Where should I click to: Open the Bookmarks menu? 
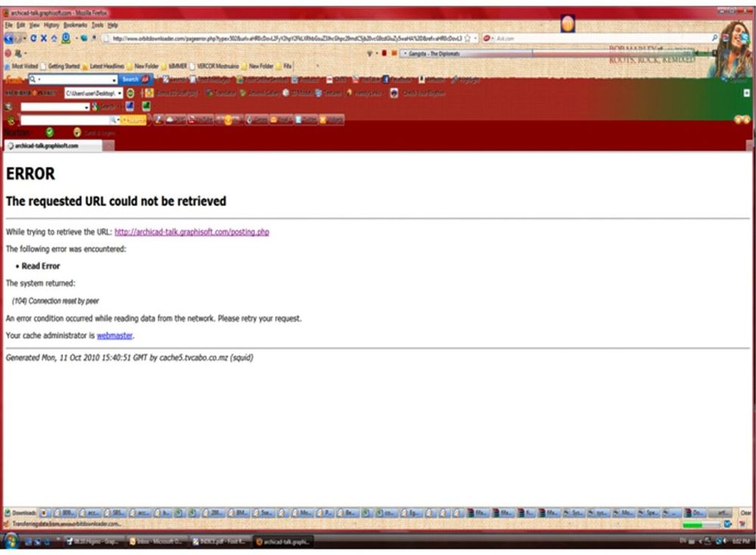pyautogui.click(x=75, y=25)
